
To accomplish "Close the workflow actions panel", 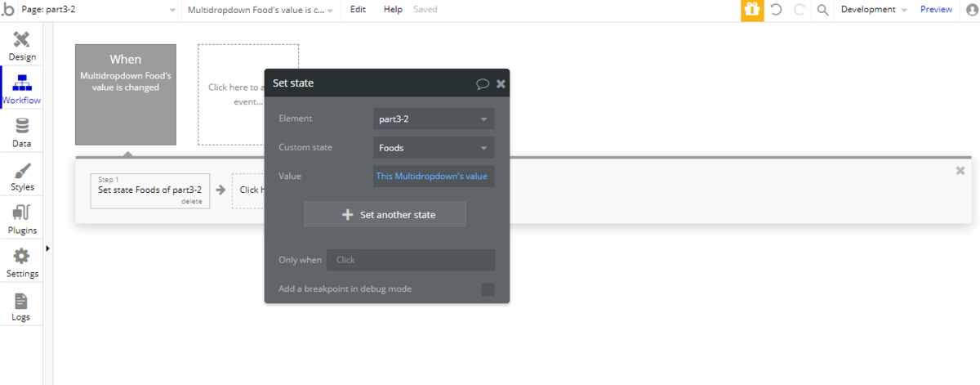I will point(960,170).
